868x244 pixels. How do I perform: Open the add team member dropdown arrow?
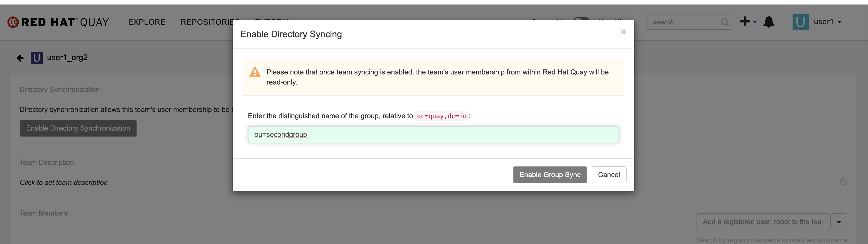[x=838, y=222]
